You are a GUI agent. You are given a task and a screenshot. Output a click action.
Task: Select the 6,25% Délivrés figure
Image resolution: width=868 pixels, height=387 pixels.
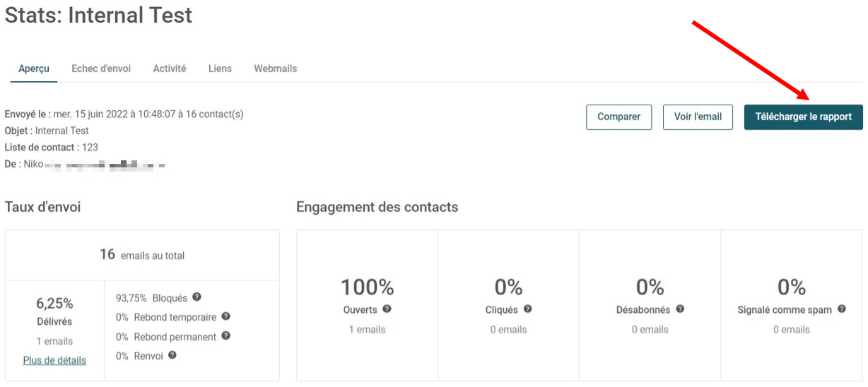[x=54, y=304]
